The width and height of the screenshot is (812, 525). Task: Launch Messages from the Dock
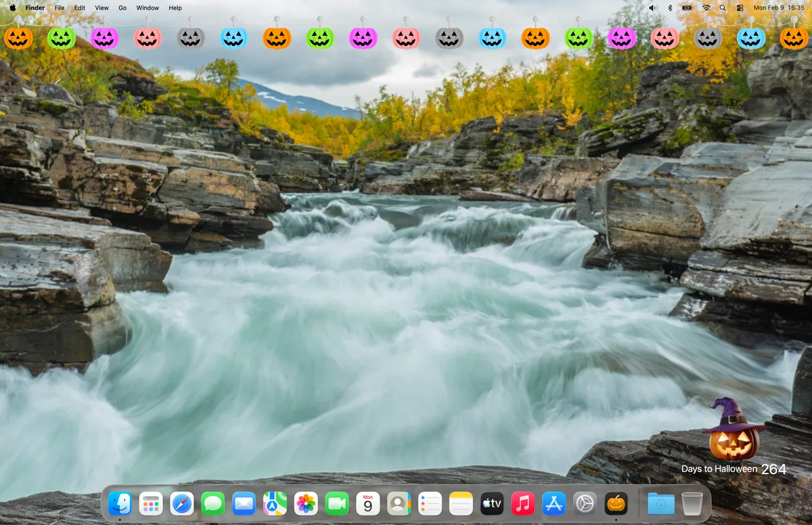click(212, 503)
